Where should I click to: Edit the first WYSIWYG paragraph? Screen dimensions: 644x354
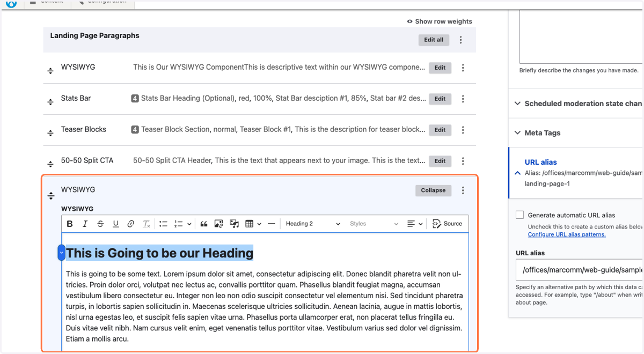pos(440,68)
